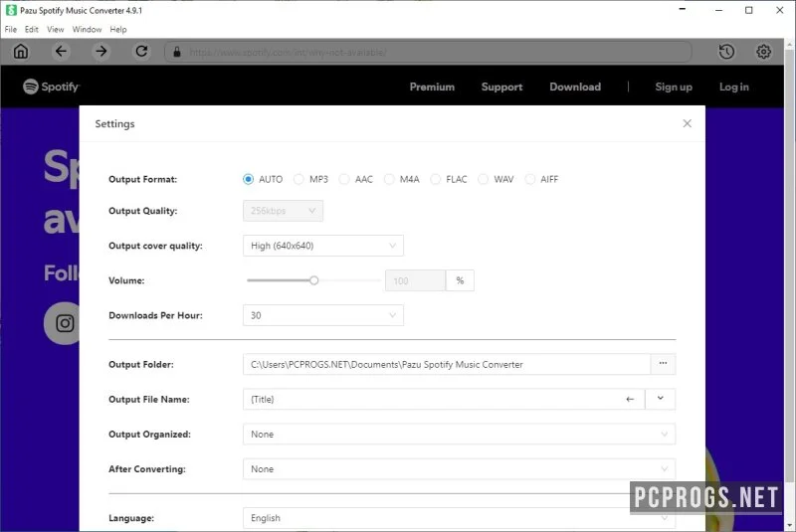The width and height of the screenshot is (796, 532).
Task: Open the Language dropdown
Action: tap(459, 518)
